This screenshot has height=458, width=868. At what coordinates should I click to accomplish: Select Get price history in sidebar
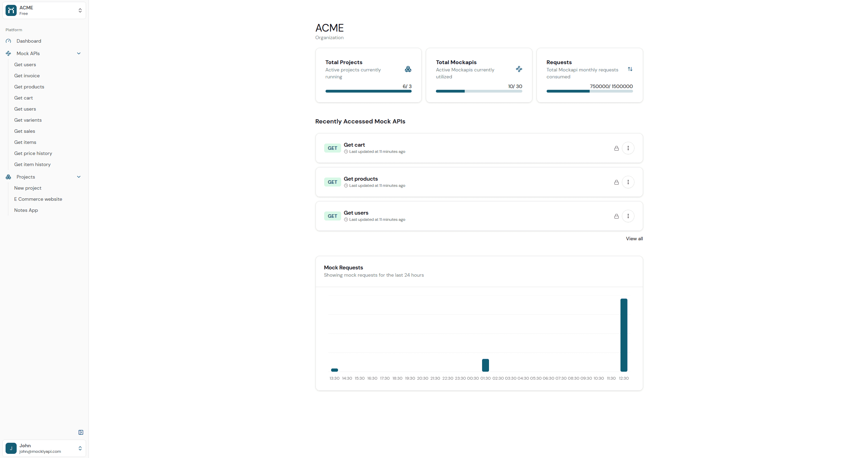point(33,153)
